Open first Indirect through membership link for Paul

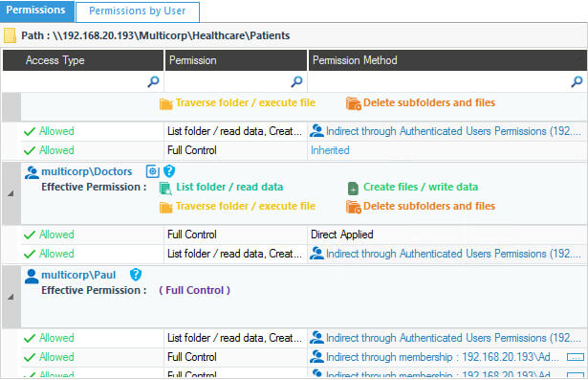442,357
